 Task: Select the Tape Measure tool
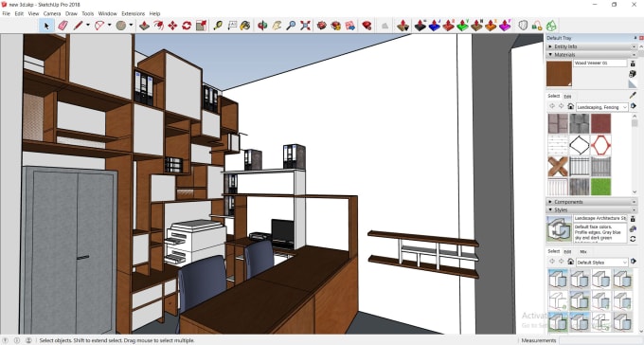click(x=218, y=26)
